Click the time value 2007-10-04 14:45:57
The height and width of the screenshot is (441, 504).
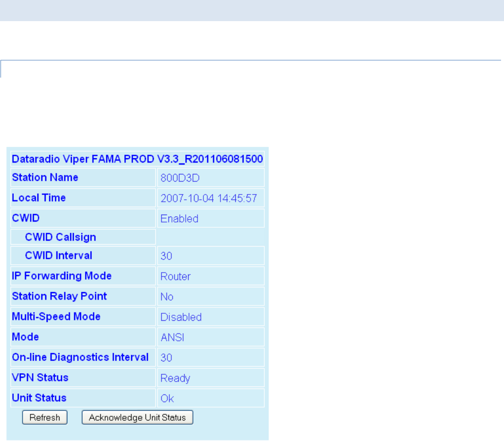(x=209, y=198)
